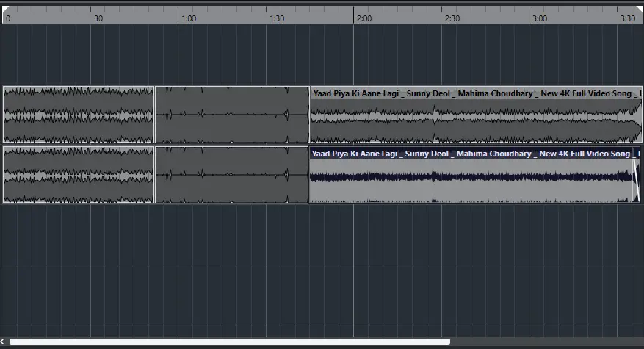Select the quiet middle clip on the upper track
This screenshot has height=349, width=644.
click(232, 115)
